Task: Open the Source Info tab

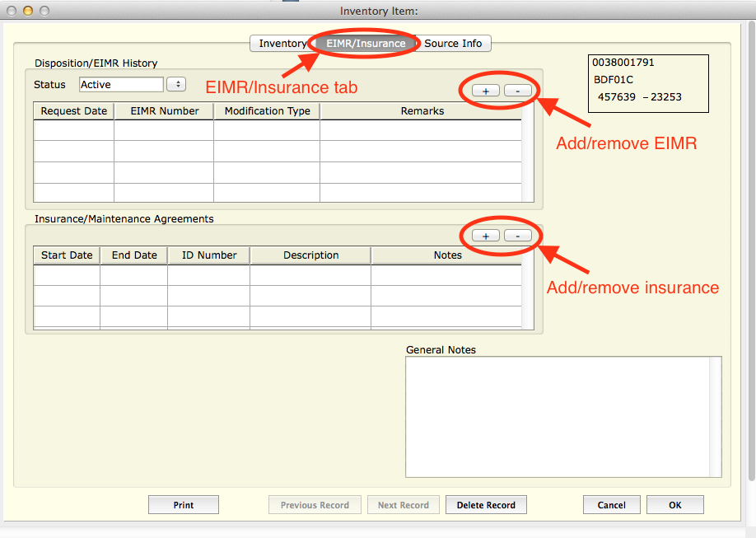Action: (x=453, y=44)
